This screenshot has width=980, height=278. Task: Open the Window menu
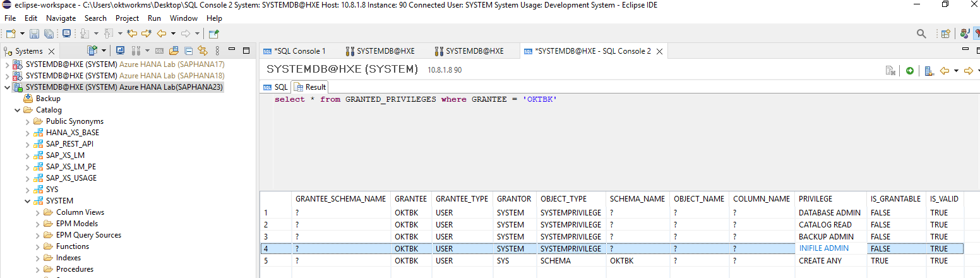[x=184, y=18]
